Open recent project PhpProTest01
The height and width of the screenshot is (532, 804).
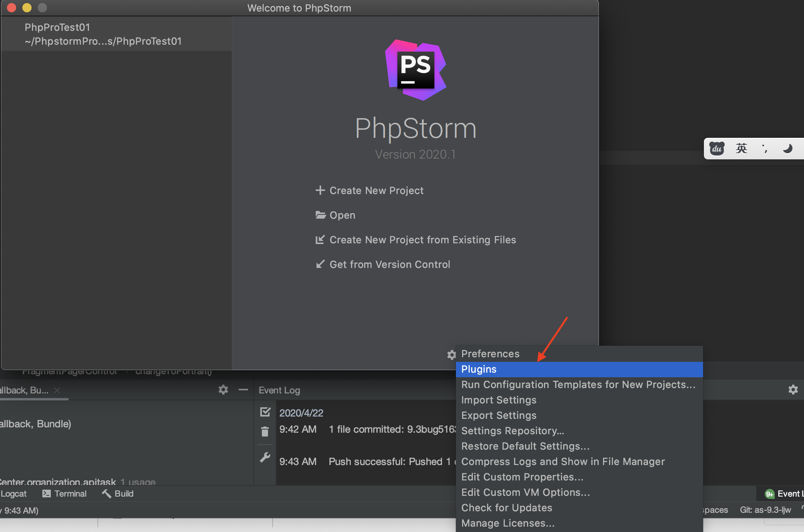(103, 34)
